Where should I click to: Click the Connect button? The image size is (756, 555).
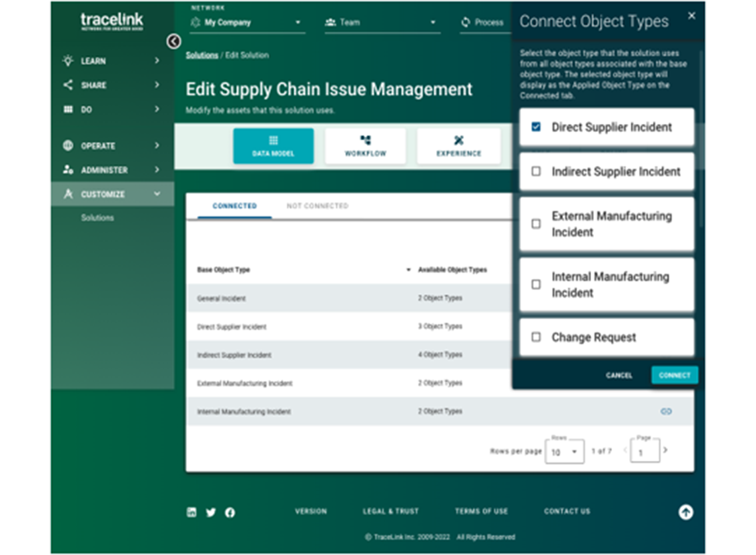coord(675,375)
